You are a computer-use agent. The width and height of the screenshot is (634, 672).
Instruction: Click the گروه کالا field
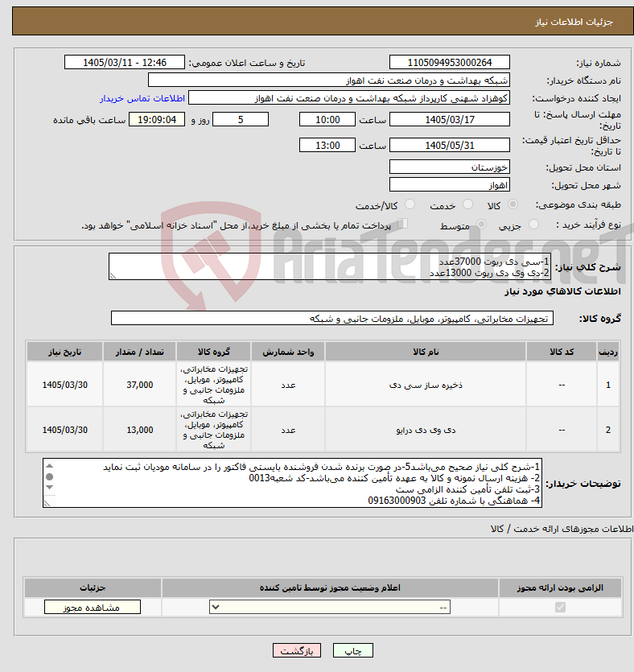coord(332,318)
